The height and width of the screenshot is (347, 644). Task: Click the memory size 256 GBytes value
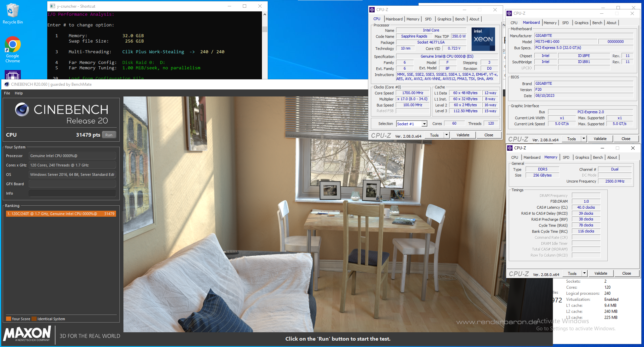542,175
